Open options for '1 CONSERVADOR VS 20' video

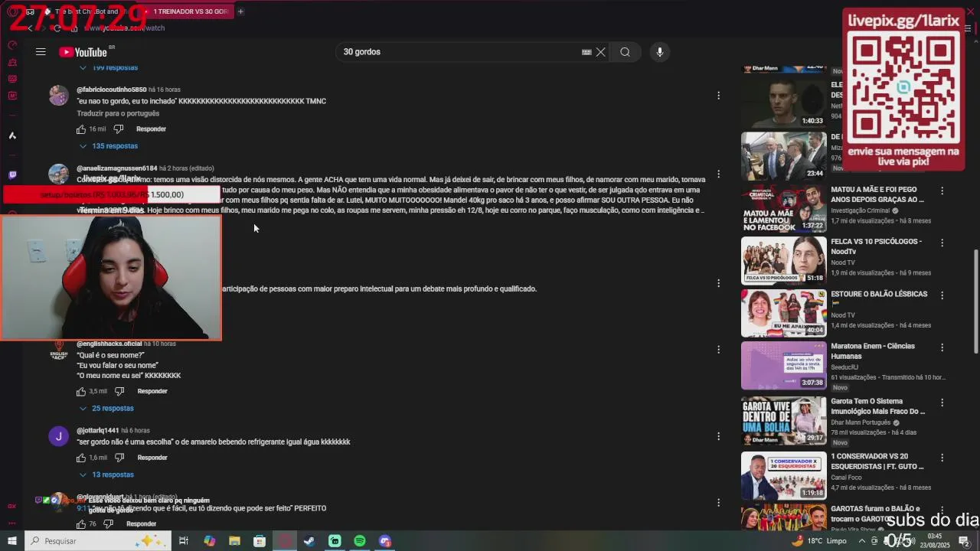(x=942, y=458)
